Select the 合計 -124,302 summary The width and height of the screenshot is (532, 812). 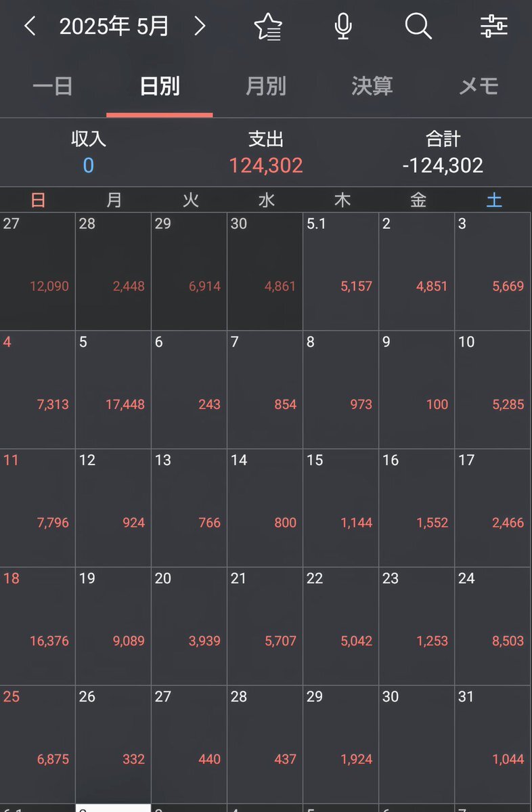(443, 153)
